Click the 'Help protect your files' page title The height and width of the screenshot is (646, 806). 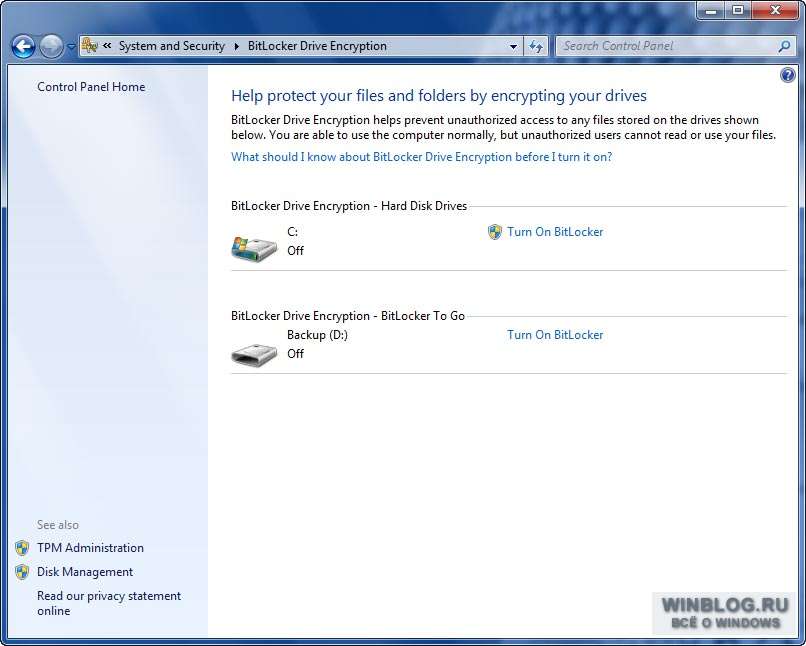[438, 96]
